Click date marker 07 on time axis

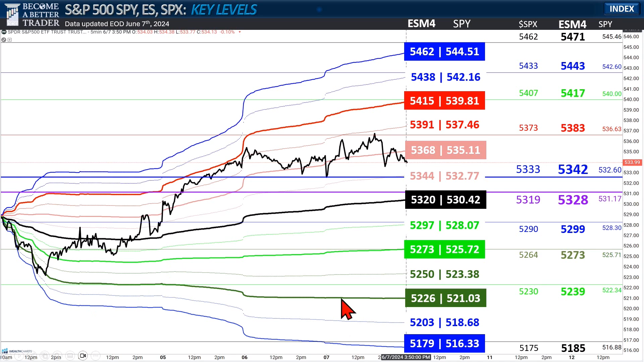[x=326, y=357]
